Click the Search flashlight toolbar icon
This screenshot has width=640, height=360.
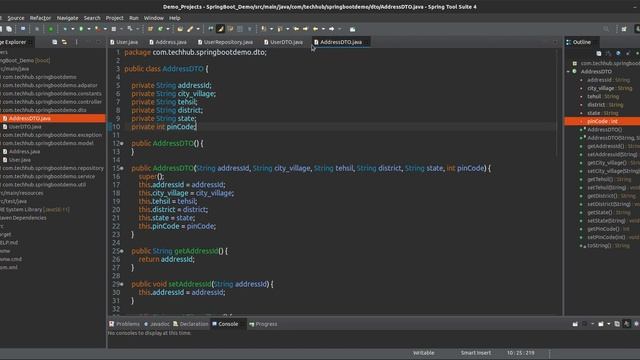(x=190, y=29)
